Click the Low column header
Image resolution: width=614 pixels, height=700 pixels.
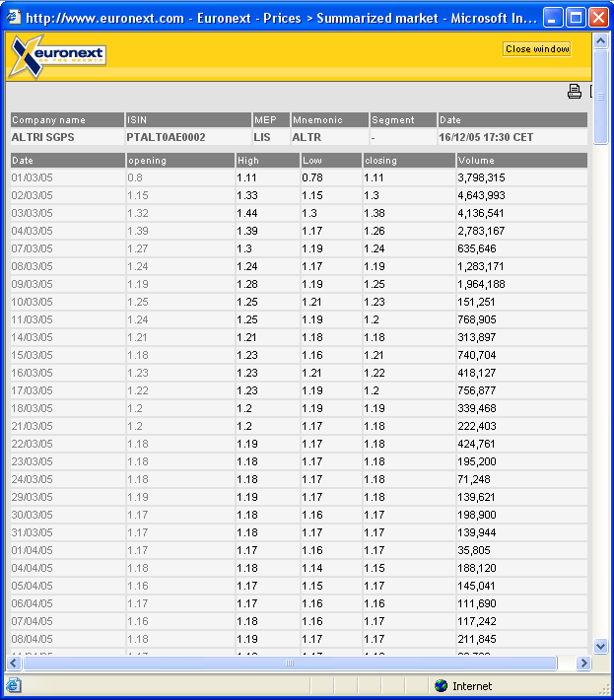coord(331,161)
